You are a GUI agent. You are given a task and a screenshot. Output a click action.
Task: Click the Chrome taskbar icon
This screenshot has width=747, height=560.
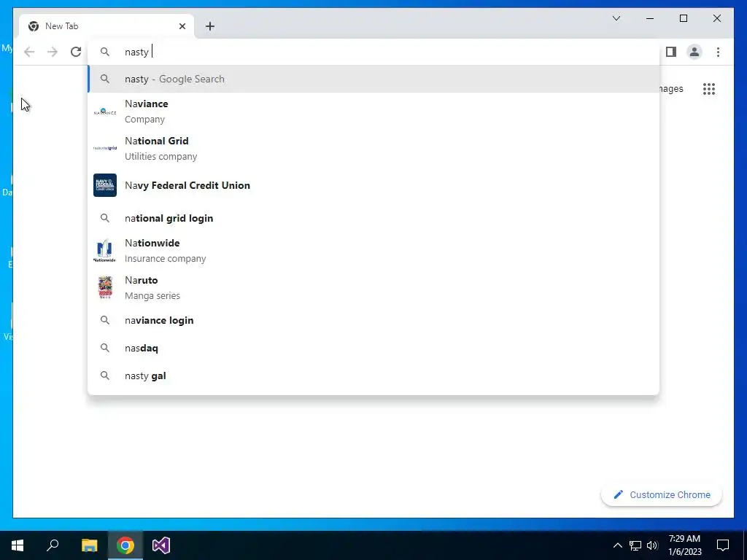pos(125,545)
